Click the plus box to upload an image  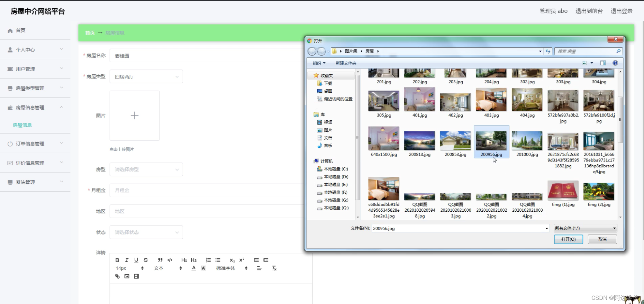pos(135,116)
